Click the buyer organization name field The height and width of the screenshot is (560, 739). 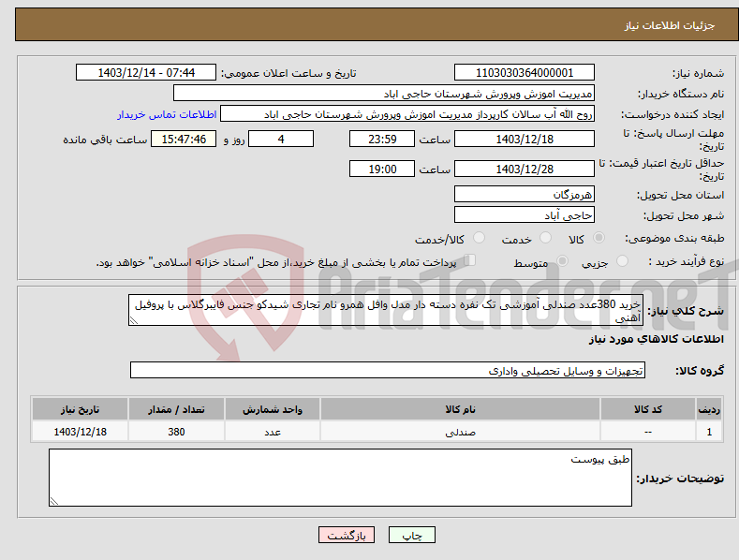(x=384, y=94)
